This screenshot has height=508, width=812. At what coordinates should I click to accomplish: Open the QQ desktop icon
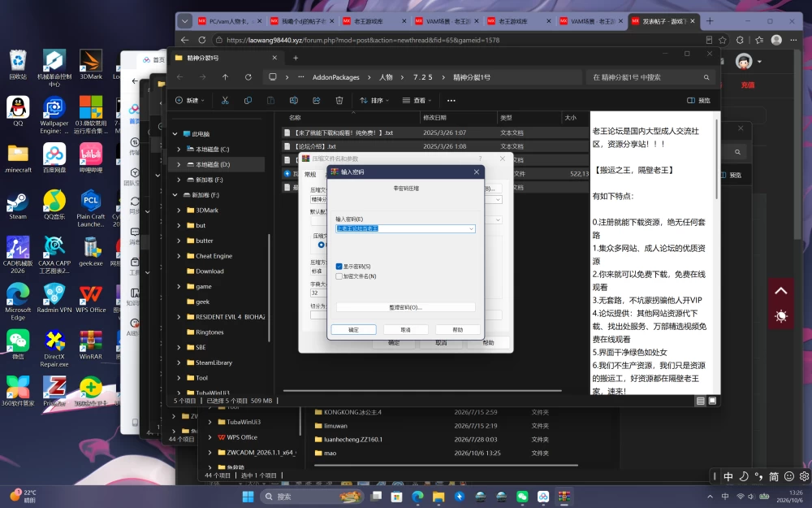coord(18,111)
